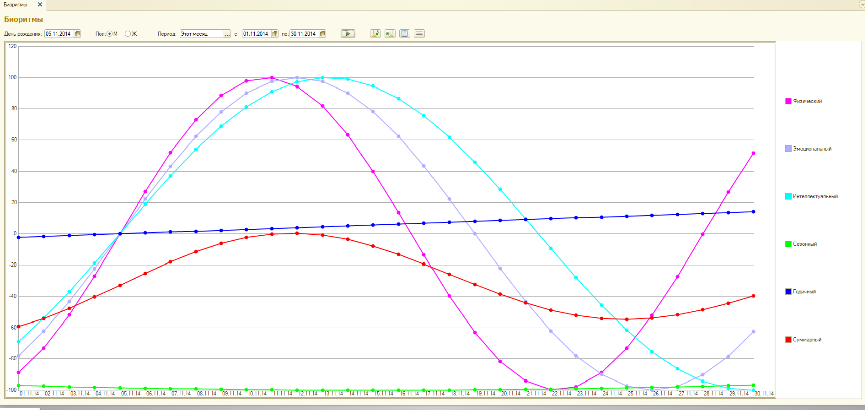Open calendar picker for the start date 'с'
This screenshot has height=411, width=868.
point(275,33)
